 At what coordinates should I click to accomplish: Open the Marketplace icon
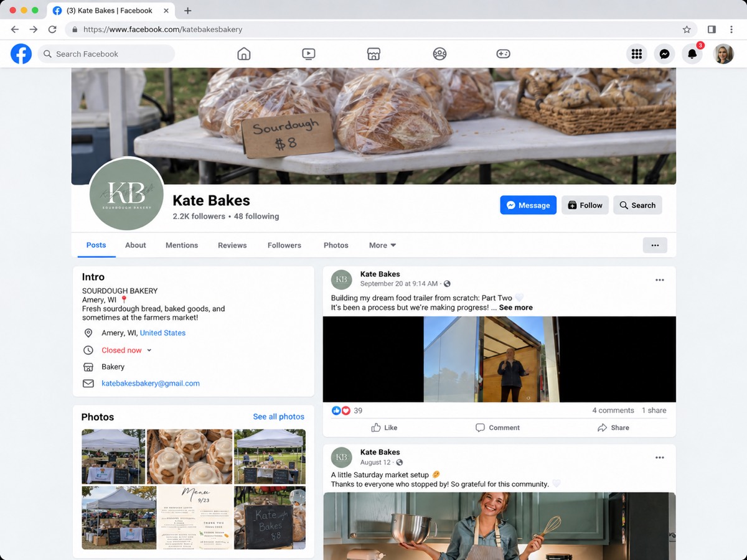(374, 54)
